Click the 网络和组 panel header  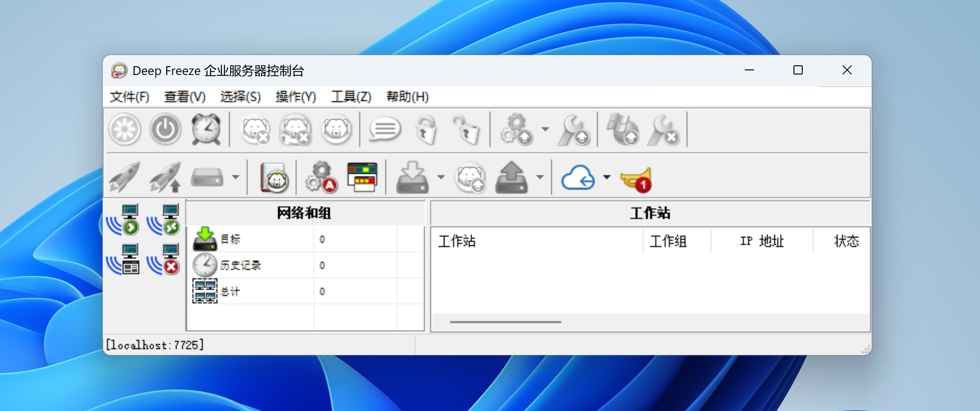[305, 213]
